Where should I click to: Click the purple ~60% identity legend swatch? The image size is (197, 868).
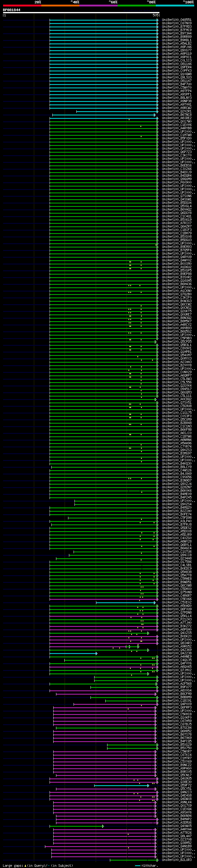98,6
